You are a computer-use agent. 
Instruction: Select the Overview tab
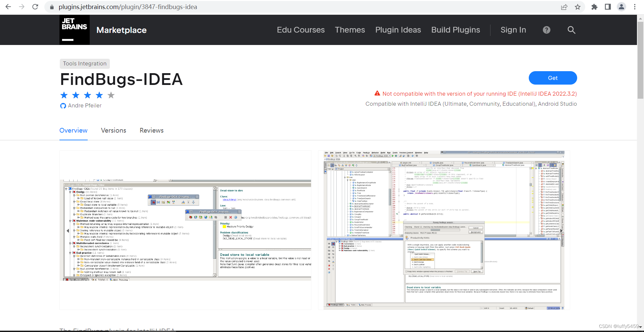74,131
